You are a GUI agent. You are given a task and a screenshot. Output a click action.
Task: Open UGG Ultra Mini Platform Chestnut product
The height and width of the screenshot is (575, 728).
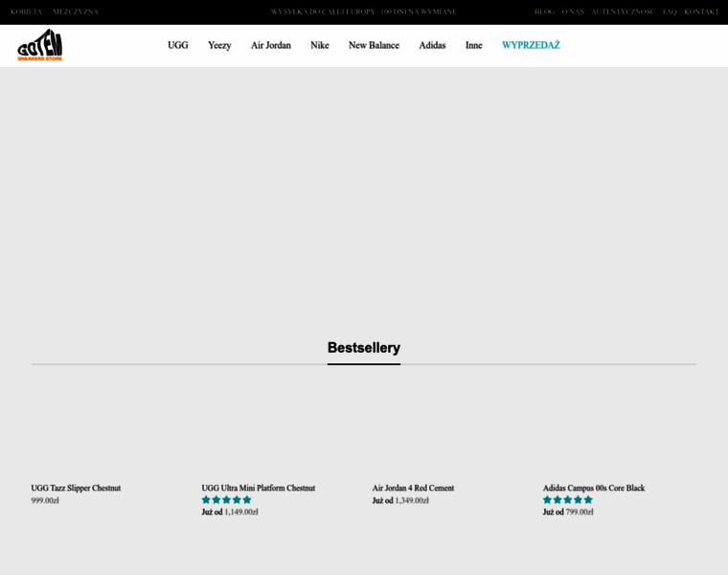point(258,488)
